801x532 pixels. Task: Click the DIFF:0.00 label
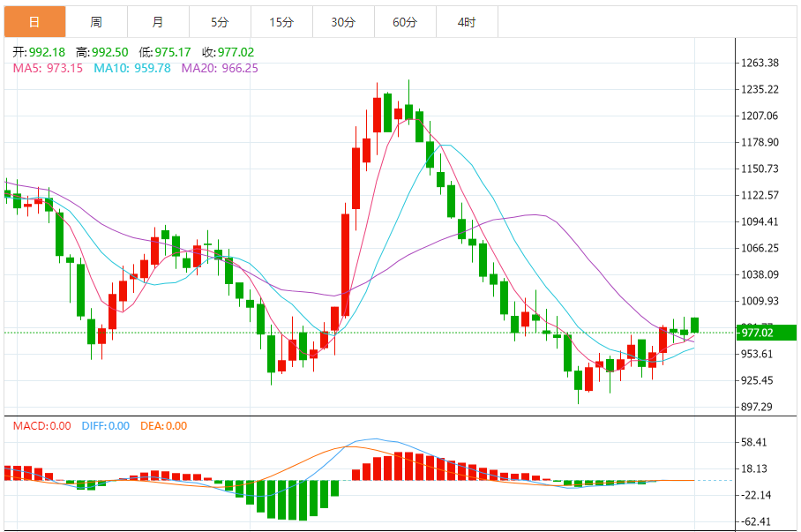point(105,426)
